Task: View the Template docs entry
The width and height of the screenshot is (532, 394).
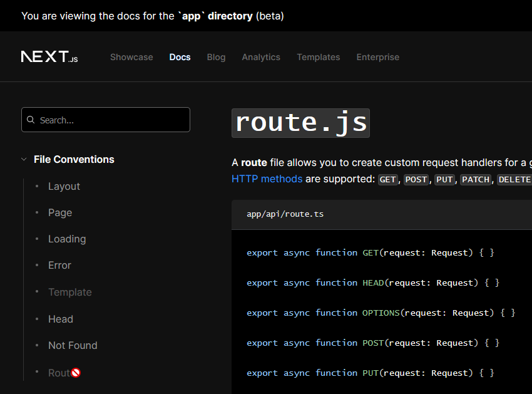Action: click(69, 292)
